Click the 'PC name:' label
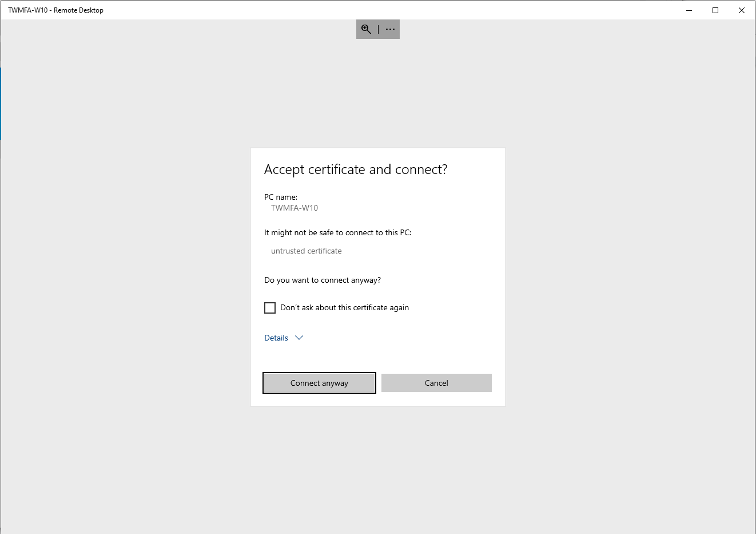Image resolution: width=756 pixels, height=534 pixels. 281,197
